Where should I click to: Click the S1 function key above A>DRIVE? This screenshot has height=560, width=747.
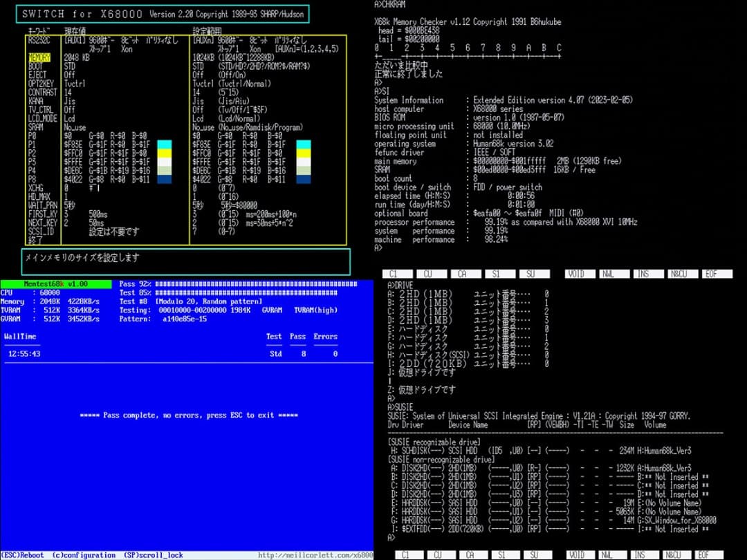pos(500,274)
